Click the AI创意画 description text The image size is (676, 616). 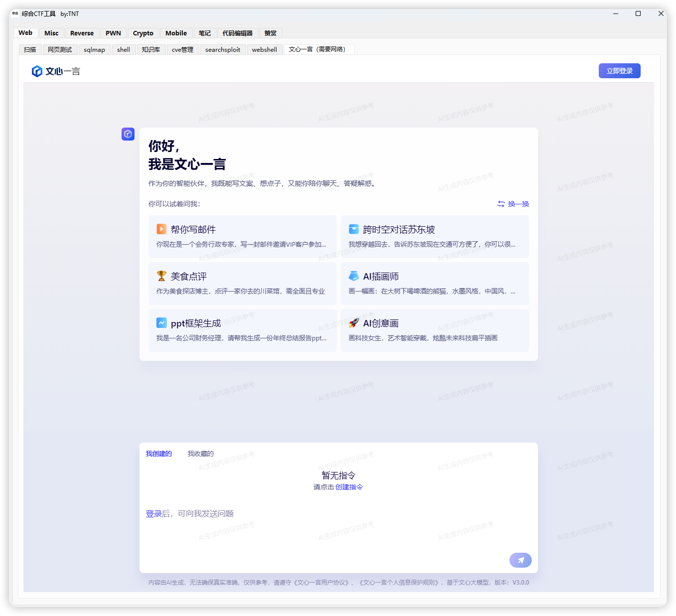pos(423,338)
